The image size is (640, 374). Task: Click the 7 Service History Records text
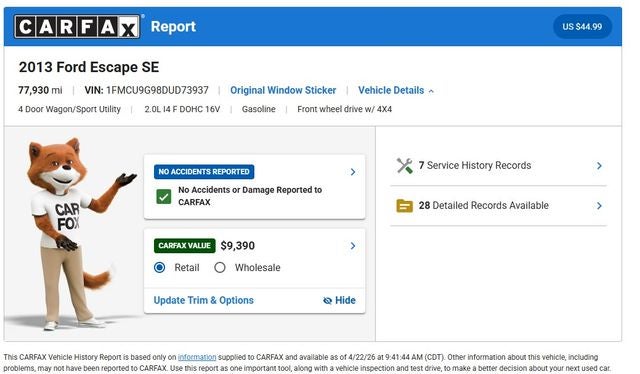point(475,165)
